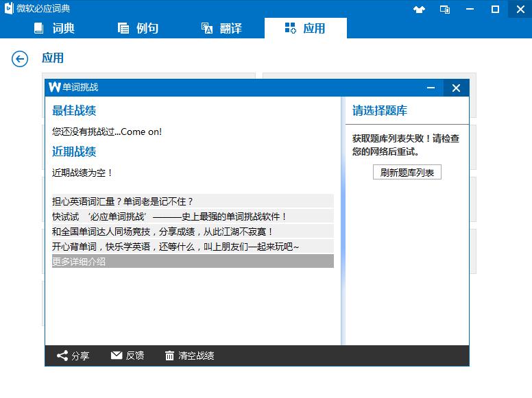Switch to the 词典 tab
Image resolution: width=532 pixels, height=398 pixels.
pyautogui.click(x=54, y=28)
